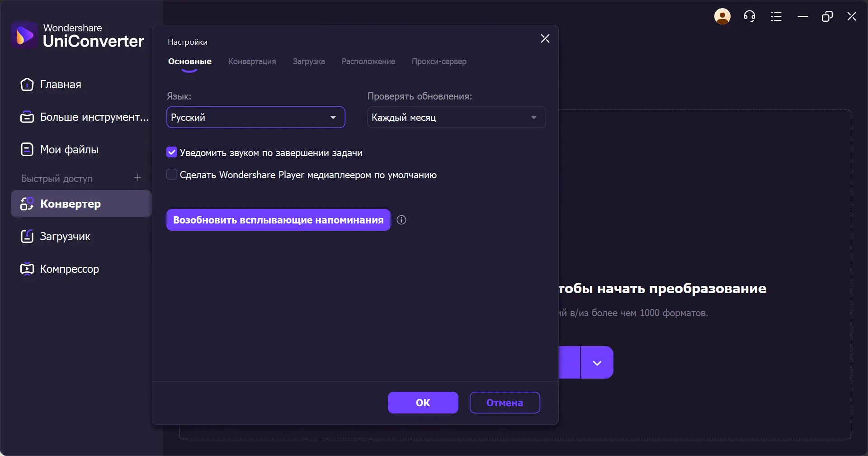Open the main menu list icon
This screenshot has height=456, width=868.
pos(776,17)
